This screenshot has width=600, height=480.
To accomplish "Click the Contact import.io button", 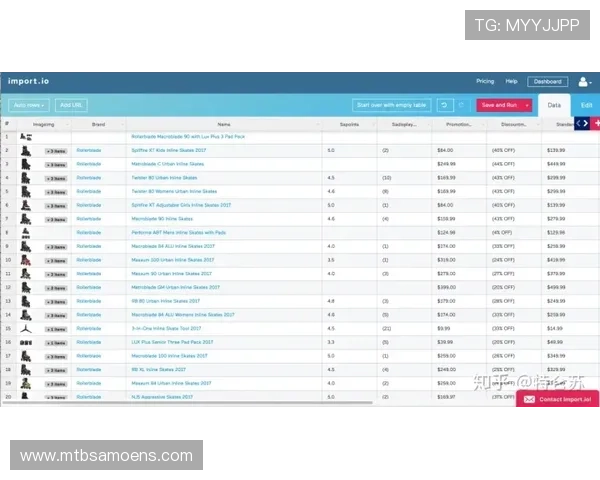I will [x=558, y=399].
